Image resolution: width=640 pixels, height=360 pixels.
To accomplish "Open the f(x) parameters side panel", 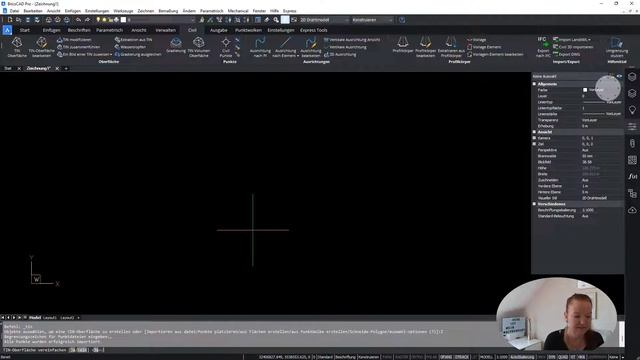I will click(632, 176).
